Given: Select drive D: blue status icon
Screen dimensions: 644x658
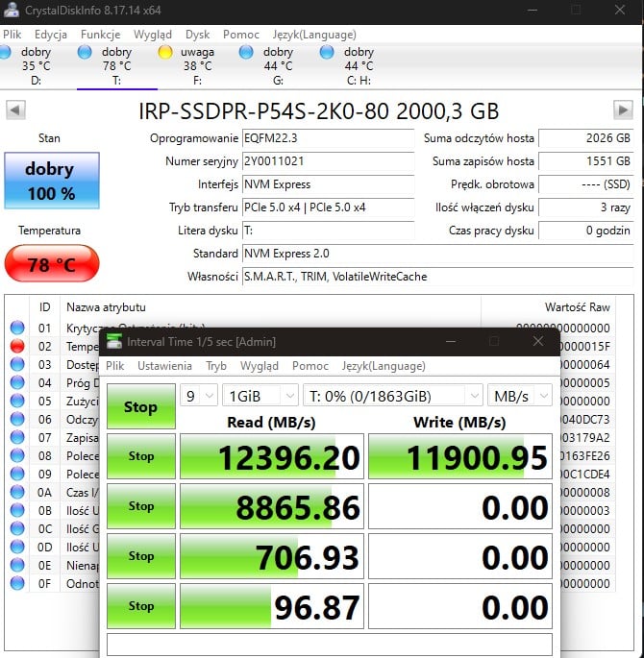Looking at the screenshot, I should click(x=5, y=52).
